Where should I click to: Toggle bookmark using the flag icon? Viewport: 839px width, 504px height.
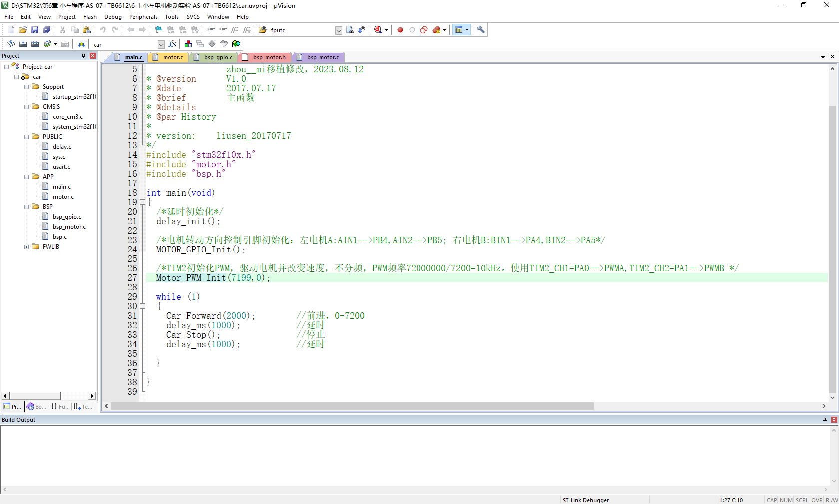(x=158, y=30)
